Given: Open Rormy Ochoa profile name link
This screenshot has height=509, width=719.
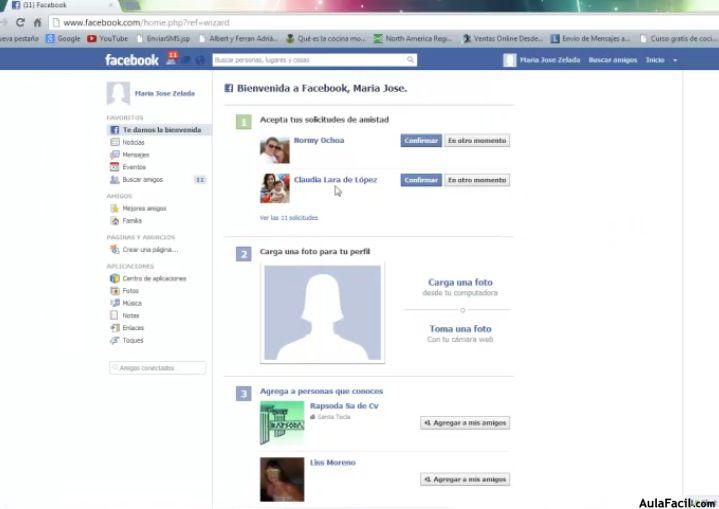Looking at the screenshot, I should (x=319, y=140).
